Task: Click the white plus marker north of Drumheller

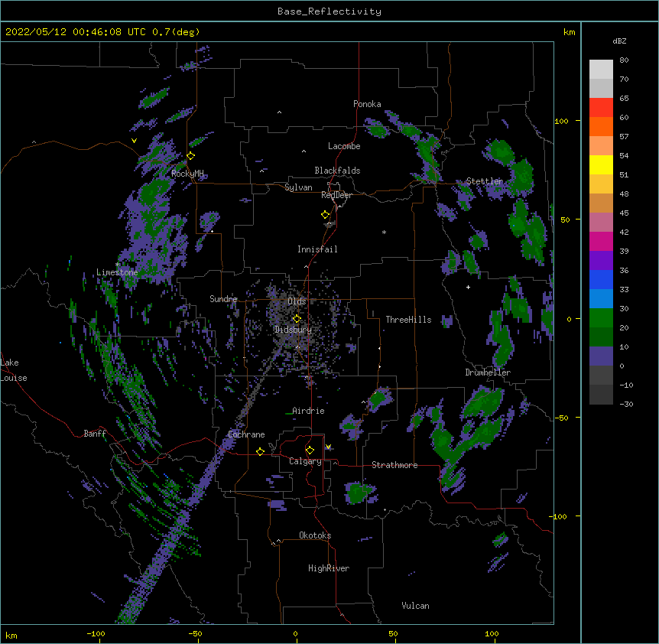Action: [x=468, y=288]
